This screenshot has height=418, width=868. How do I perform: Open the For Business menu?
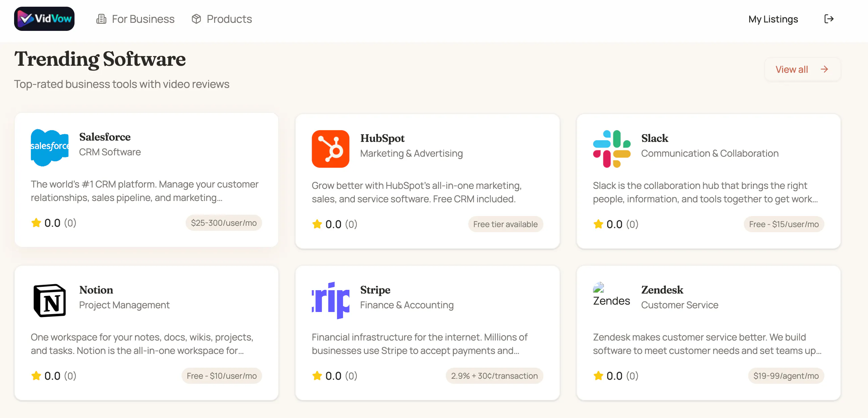coord(136,19)
